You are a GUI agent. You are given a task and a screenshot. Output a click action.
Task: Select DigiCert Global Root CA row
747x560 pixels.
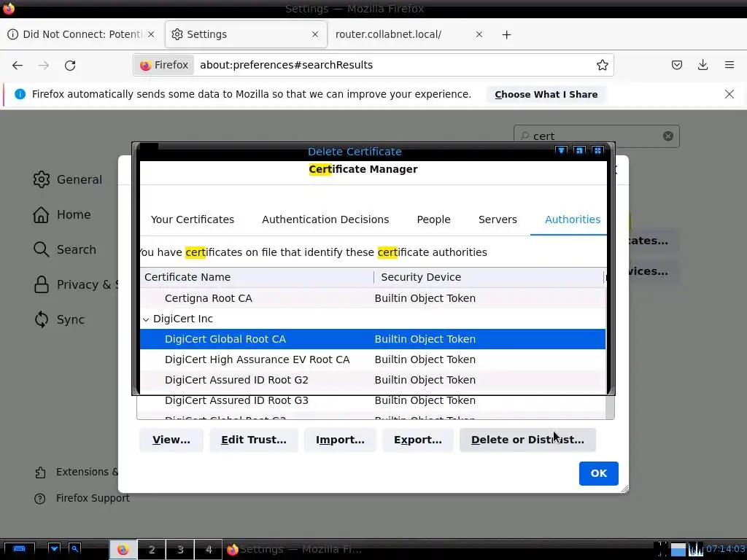373,339
